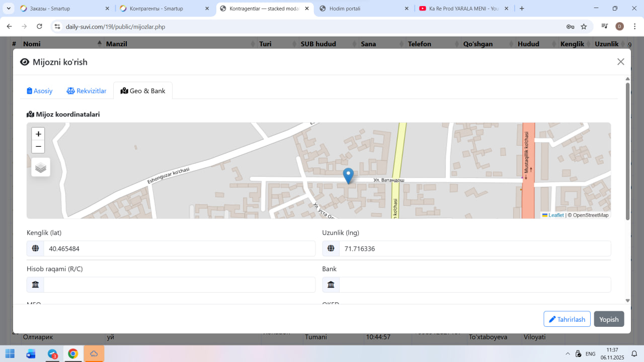Screen dimensions: 644x362
Task: Sort the table by Manzil column
Action: click(x=181, y=44)
